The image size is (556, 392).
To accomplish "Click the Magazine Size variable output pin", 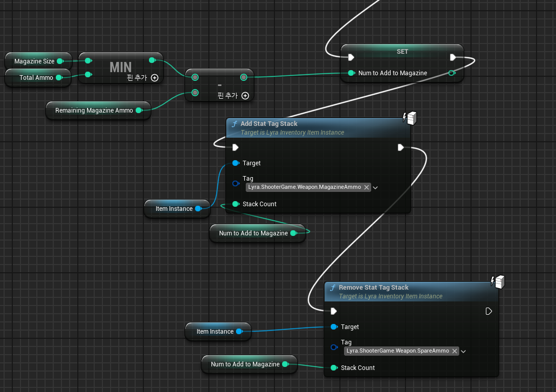I will coord(60,61).
